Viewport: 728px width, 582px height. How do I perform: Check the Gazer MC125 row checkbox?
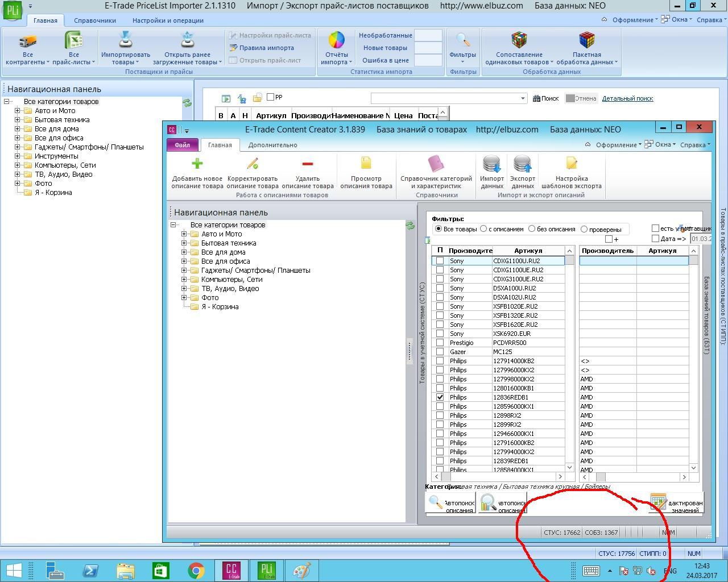pyautogui.click(x=440, y=352)
